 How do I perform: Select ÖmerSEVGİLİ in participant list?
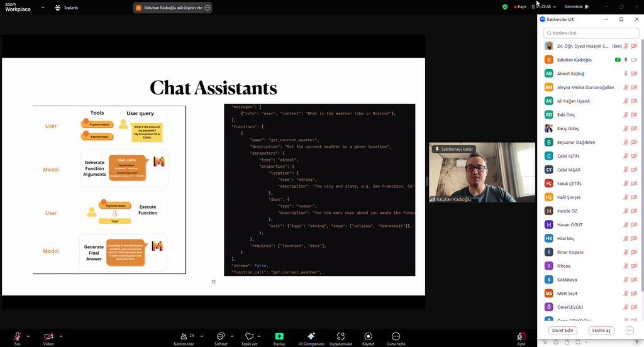click(x=590, y=307)
